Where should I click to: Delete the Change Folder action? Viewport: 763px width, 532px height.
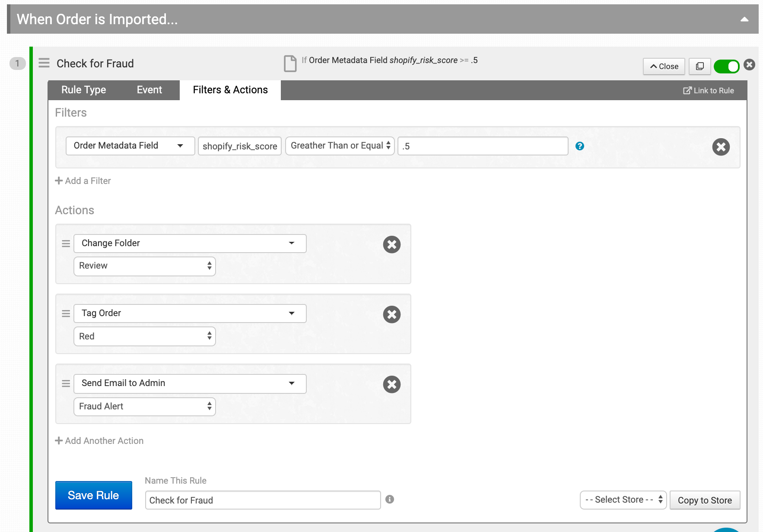[x=391, y=244]
